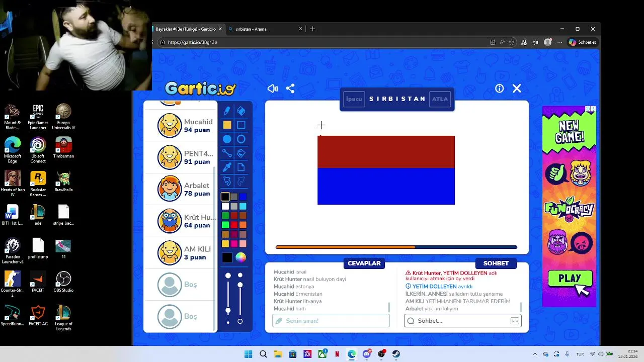Pick the filled circle tool
This screenshot has width=644, height=362.
(227, 139)
